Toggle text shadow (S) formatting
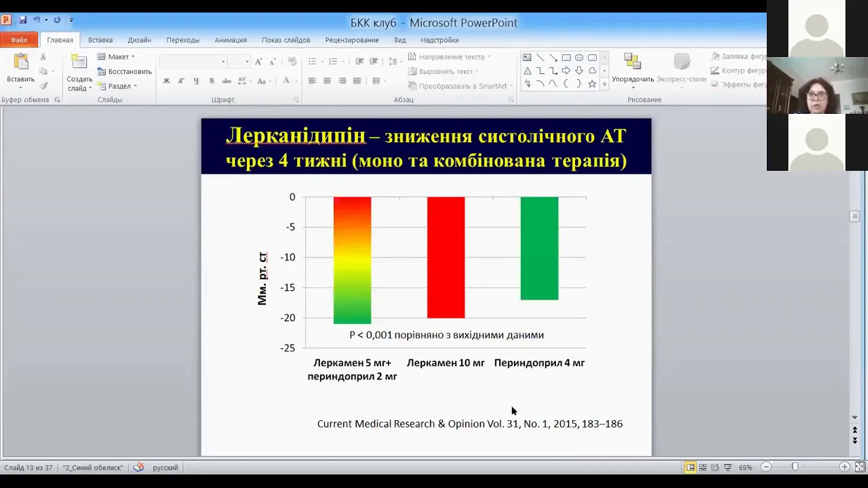 pyautogui.click(x=212, y=81)
